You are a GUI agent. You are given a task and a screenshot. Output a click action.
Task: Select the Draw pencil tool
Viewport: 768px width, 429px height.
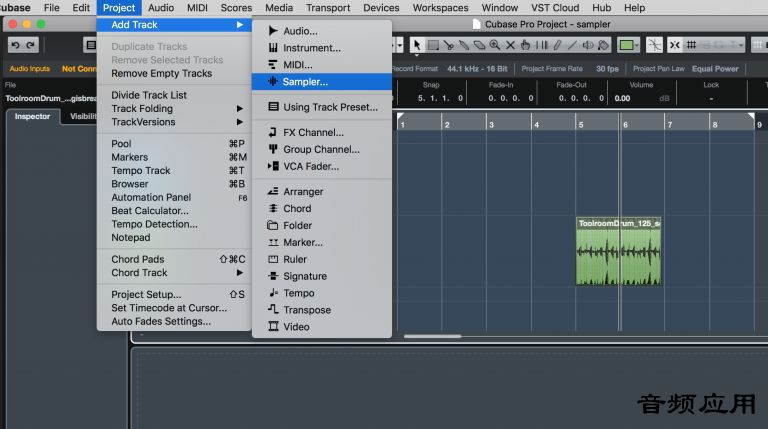point(557,45)
